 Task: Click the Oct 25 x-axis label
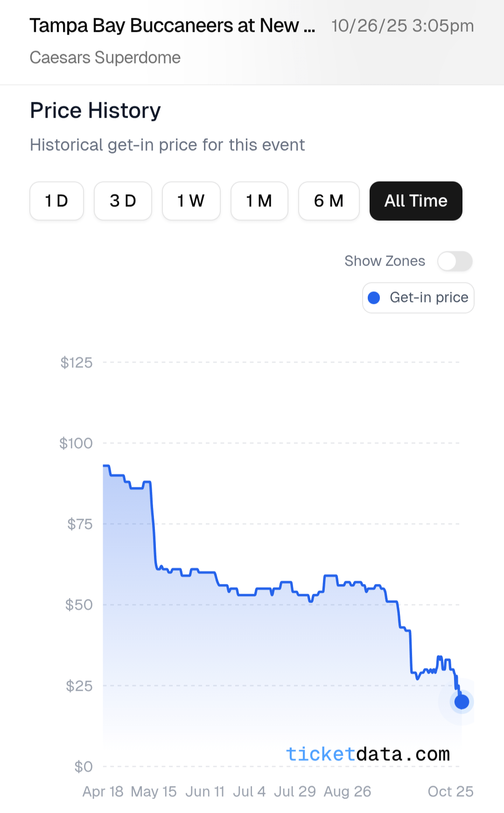point(450,792)
